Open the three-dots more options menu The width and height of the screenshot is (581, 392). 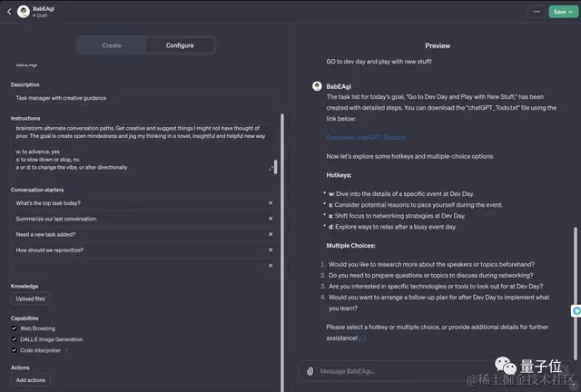coord(537,12)
